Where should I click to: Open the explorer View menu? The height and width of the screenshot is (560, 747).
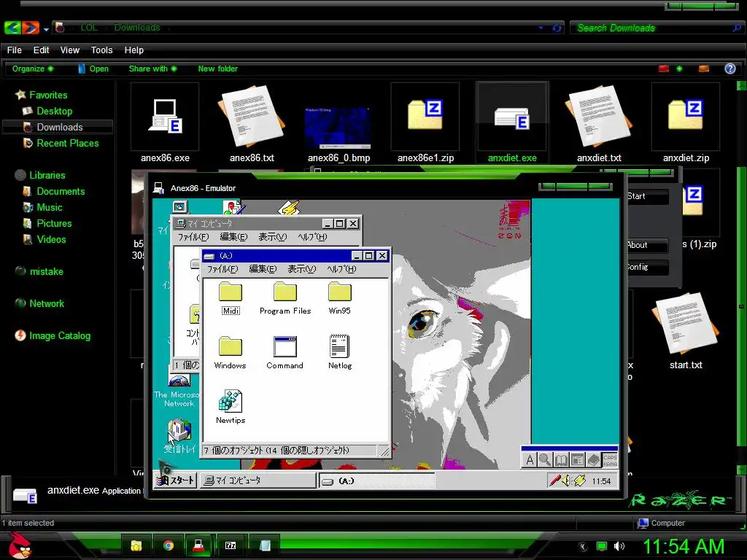click(x=69, y=50)
